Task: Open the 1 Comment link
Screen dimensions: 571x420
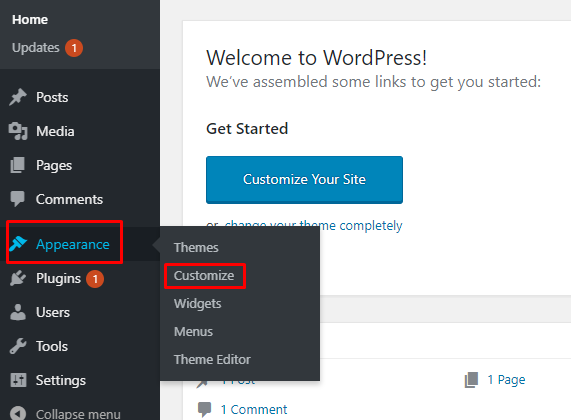Action: [x=254, y=410]
